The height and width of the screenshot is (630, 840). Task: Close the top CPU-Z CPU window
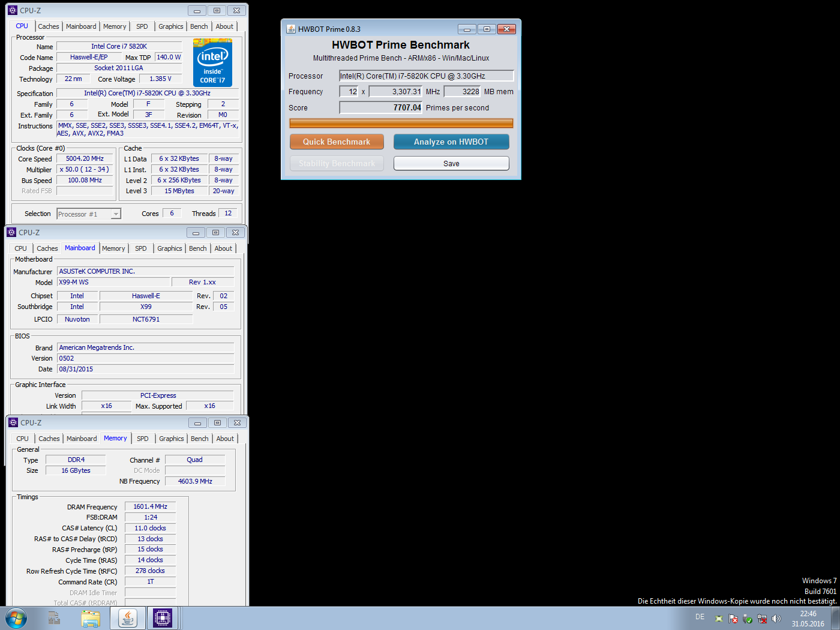tap(237, 10)
